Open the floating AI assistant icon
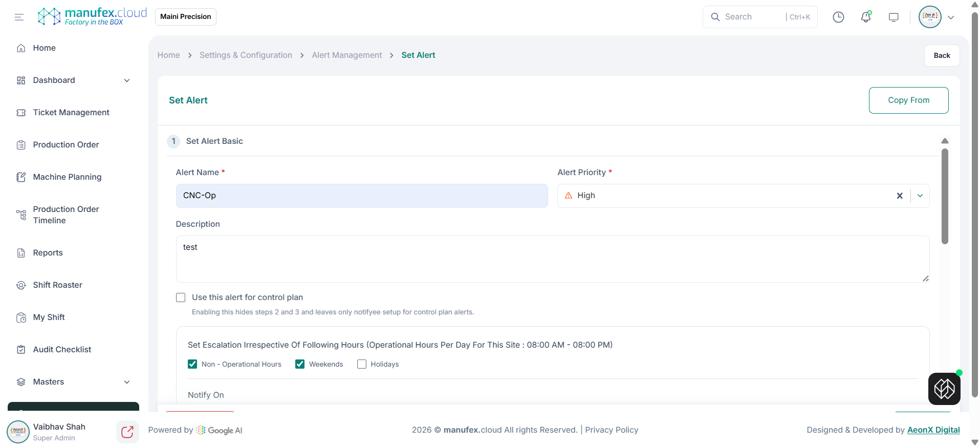Screen dimensions: 980x447 [944, 389]
